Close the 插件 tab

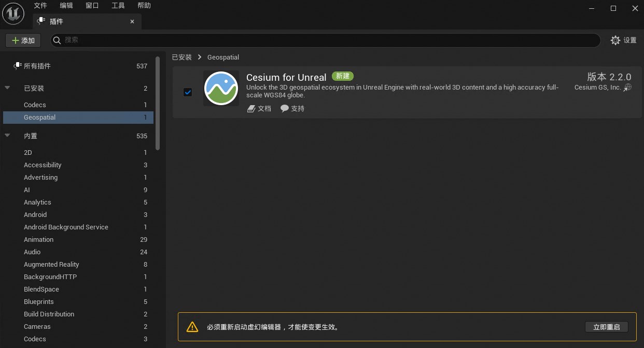(x=132, y=22)
